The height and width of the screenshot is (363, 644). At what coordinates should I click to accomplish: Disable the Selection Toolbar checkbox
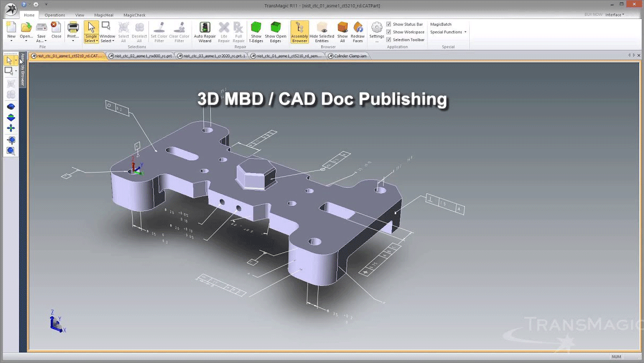point(389,40)
